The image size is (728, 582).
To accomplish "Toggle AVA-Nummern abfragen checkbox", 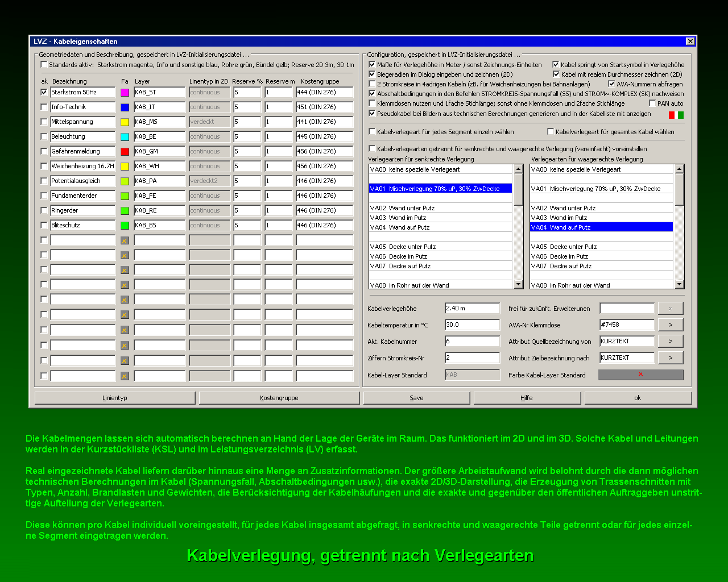I will pyautogui.click(x=611, y=84).
